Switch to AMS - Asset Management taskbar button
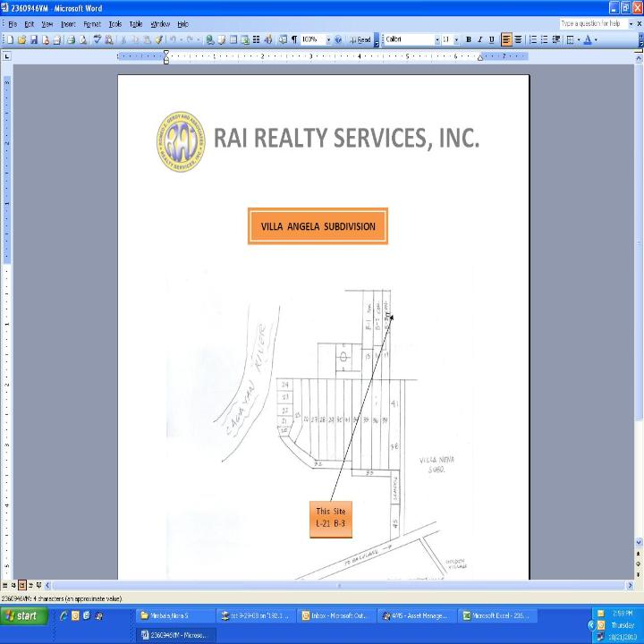 (x=418, y=615)
